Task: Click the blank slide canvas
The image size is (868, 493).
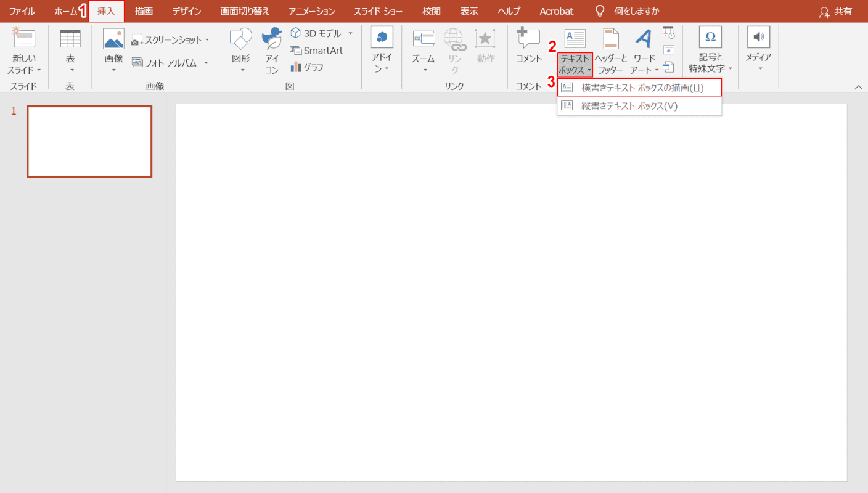Action: 512,293
